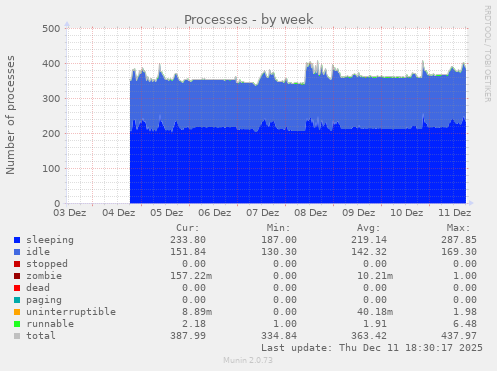
Task: Click the '06 Dez' x-axis label
Action: coord(215,213)
